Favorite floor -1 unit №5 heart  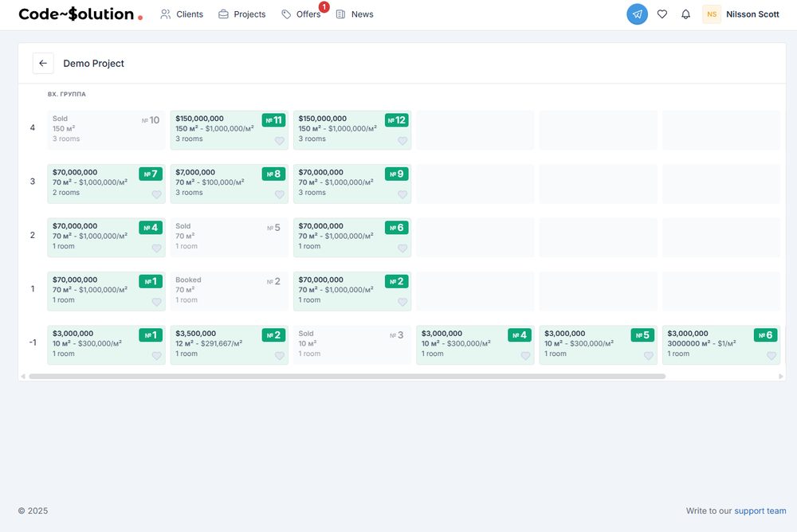click(649, 356)
